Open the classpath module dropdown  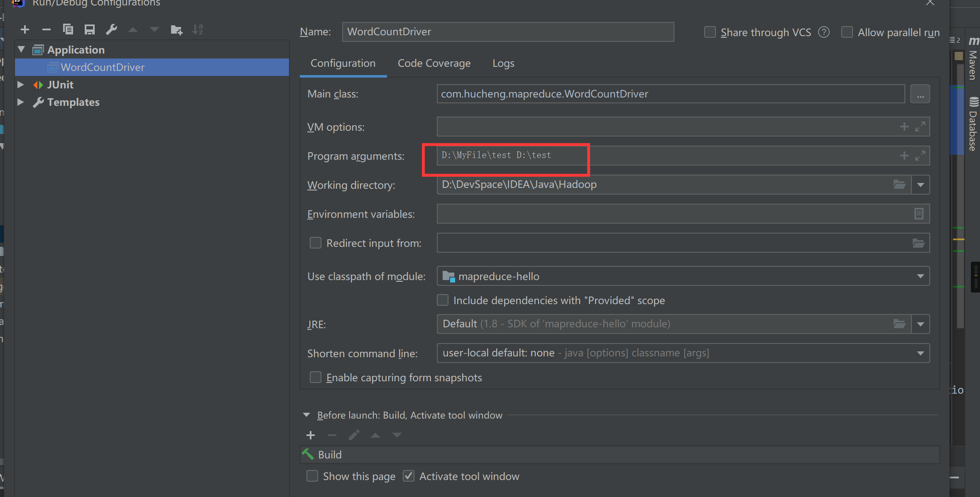point(921,276)
